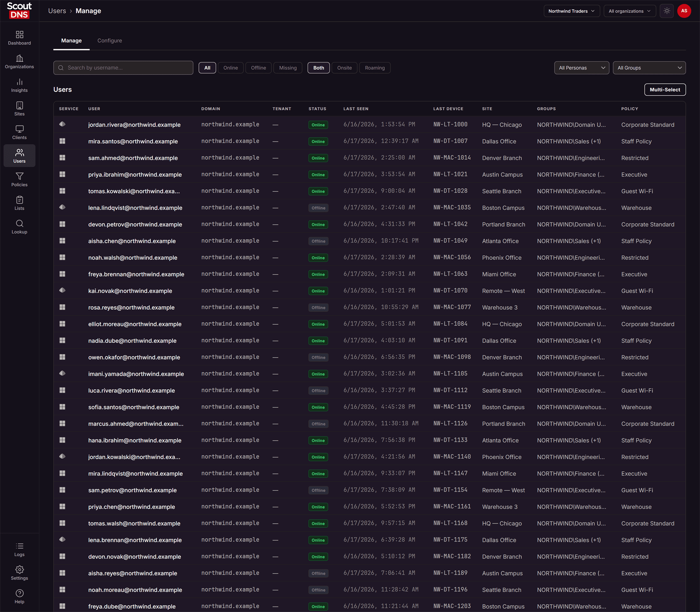Open the All organizations dropdown

630,11
